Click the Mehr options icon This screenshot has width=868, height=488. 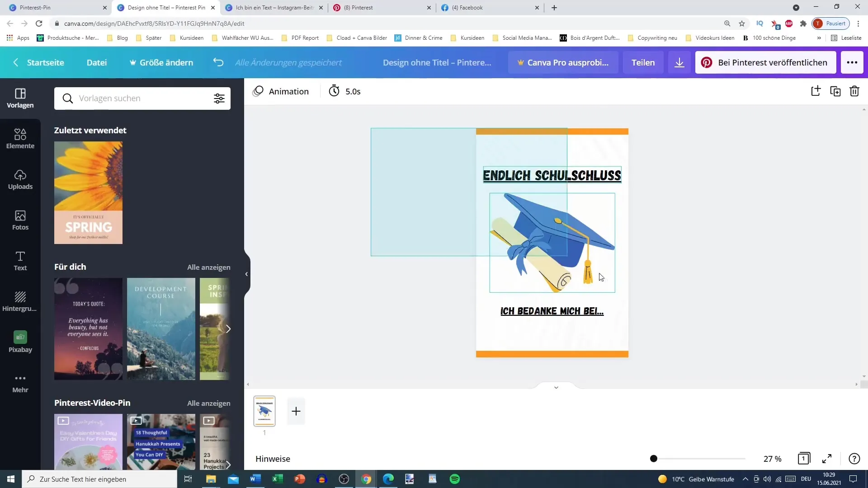(20, 378)
